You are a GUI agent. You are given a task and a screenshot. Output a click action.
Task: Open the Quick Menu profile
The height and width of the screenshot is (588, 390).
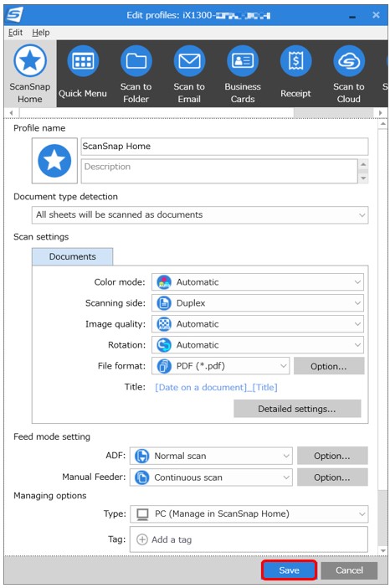(x=83, y=74)
